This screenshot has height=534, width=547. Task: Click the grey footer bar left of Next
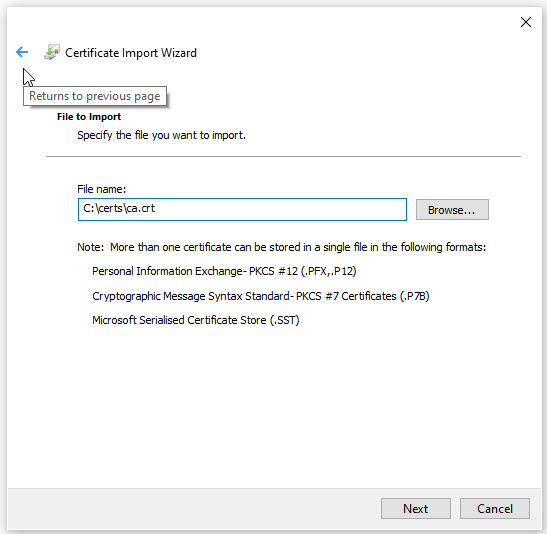[x=194, y=508]
